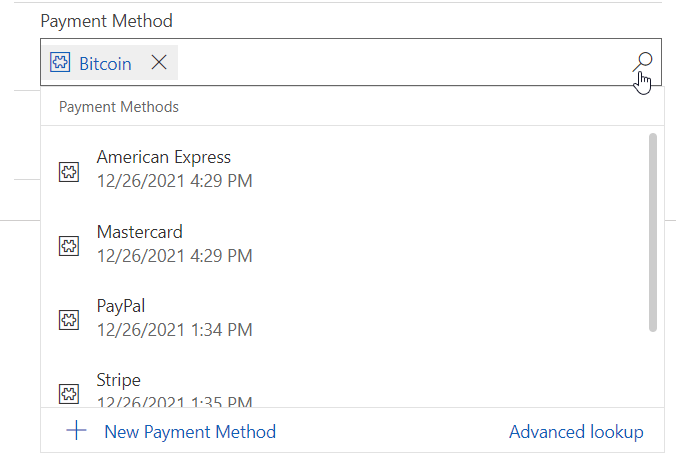Click the PayPal record icon
The height and width of the screenshot is (461, 676).
[x=69, y=320]
